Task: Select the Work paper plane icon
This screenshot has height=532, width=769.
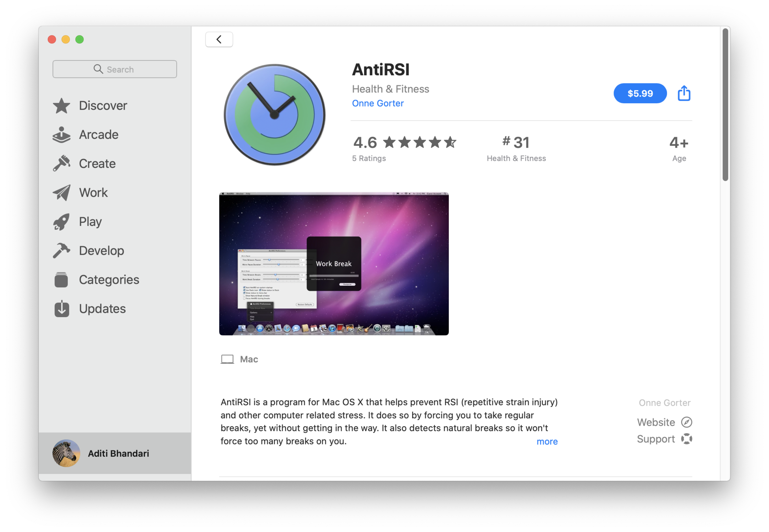Action: [62, 193]
